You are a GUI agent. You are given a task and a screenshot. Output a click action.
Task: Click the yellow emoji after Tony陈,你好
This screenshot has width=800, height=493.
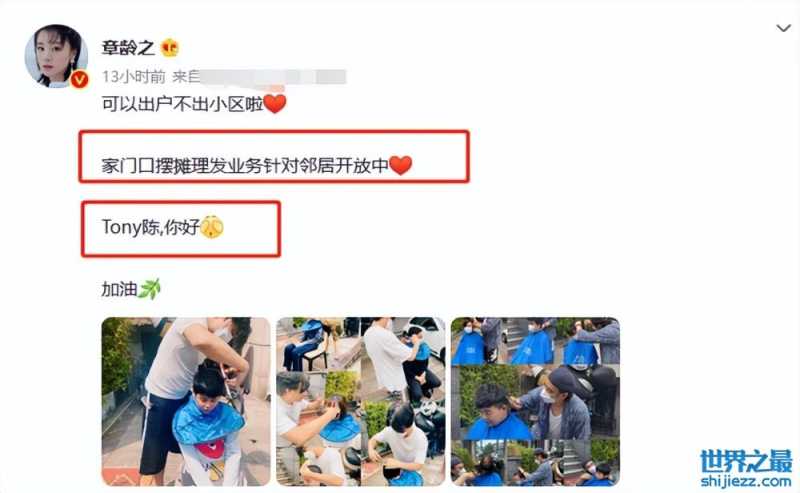(212, 227)
